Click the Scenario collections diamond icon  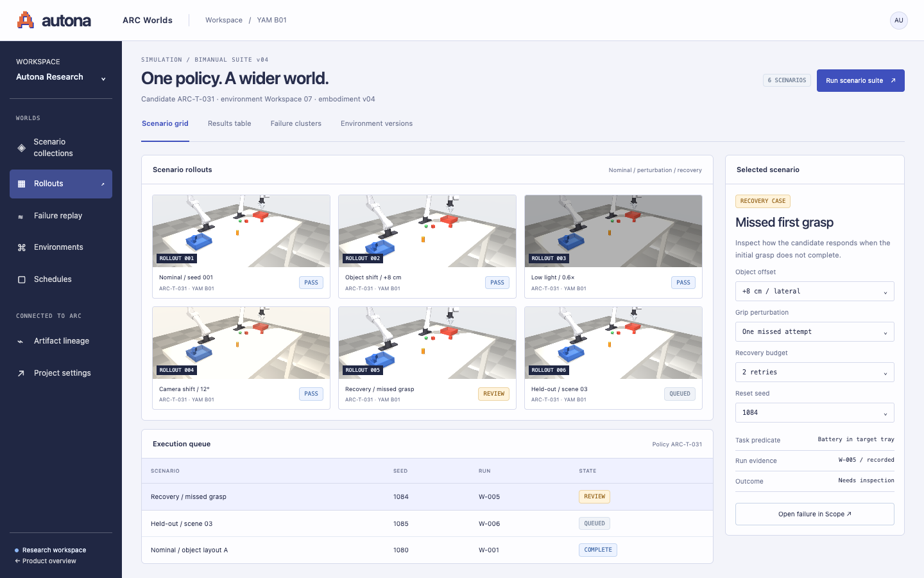coord(21,148)
